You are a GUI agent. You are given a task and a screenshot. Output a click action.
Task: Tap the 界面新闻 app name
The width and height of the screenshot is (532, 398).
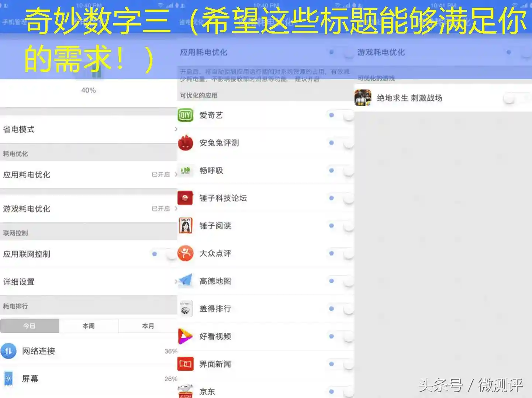pyautogui.click(x=215, y=364)
